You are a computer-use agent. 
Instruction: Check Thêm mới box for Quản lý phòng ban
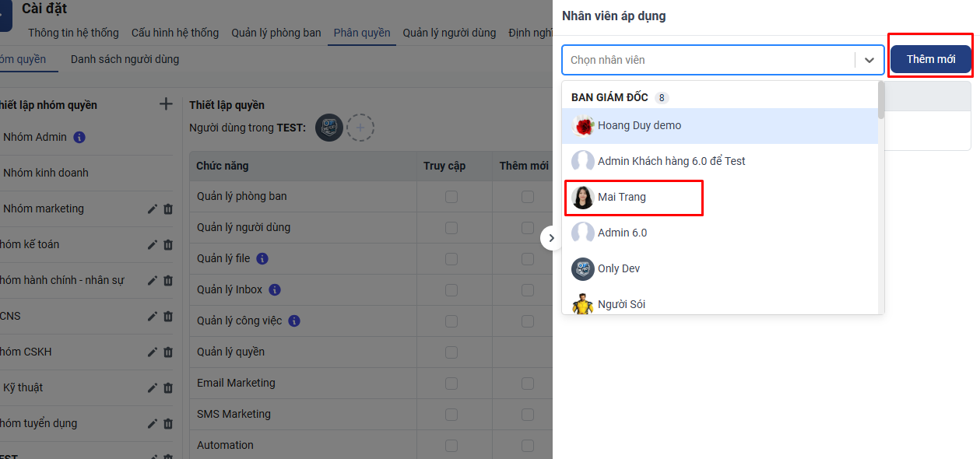528,197
